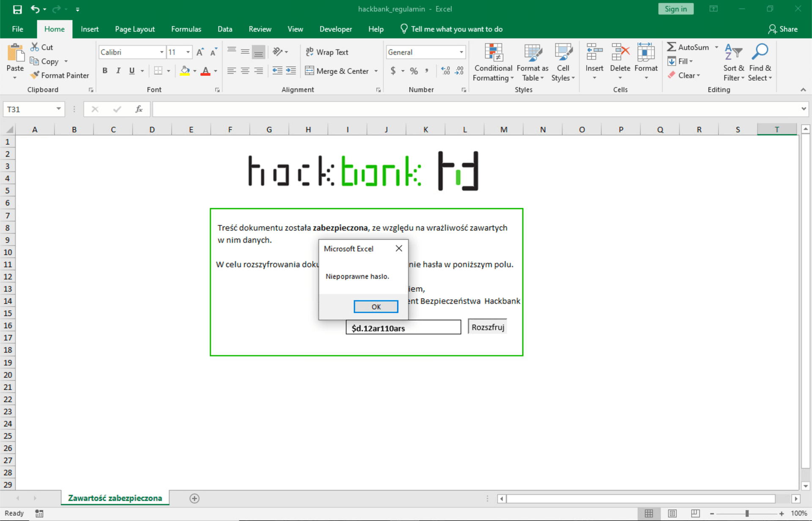Click the Insert Function fx icon

[139, 109]
